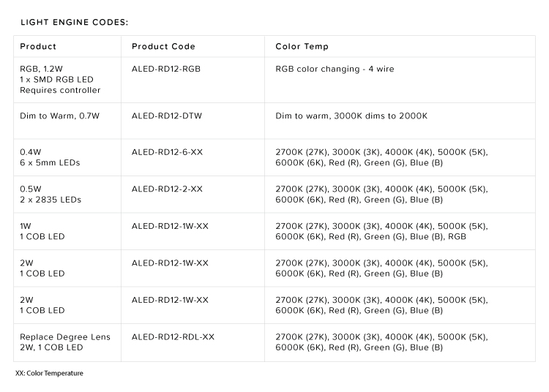Click the "XX: Color Temperature" footnote
The height and width of the screenshot is (392, 549).
tap(49, 373)
